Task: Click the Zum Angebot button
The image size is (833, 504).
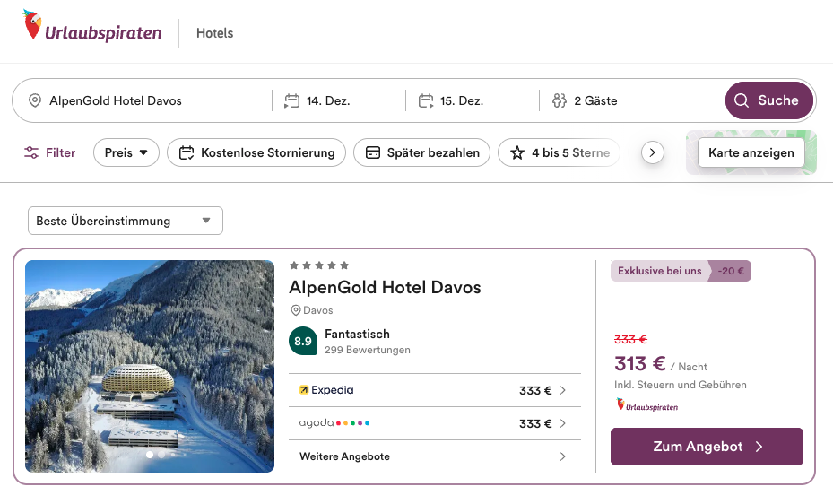Action: point(707,447)
